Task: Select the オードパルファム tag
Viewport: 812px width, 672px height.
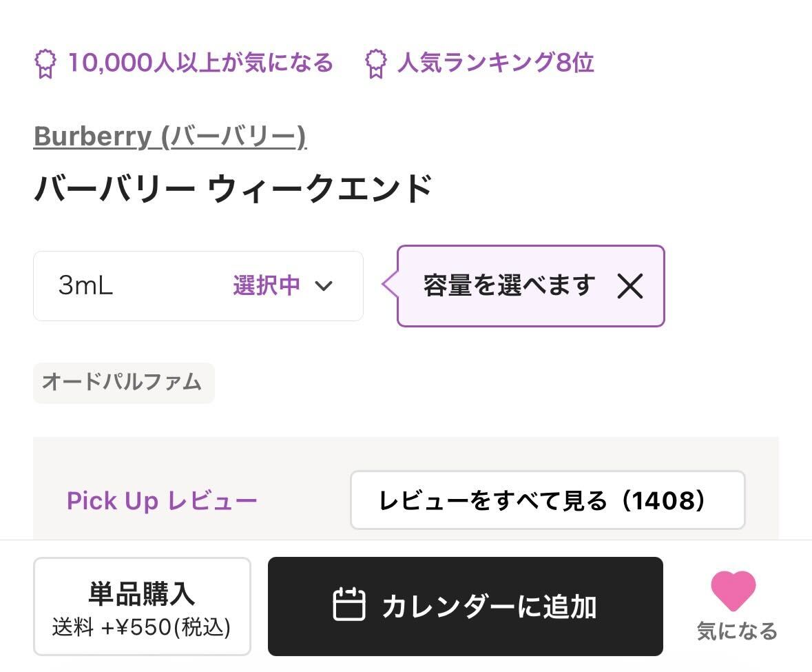Action: [123, 382]
